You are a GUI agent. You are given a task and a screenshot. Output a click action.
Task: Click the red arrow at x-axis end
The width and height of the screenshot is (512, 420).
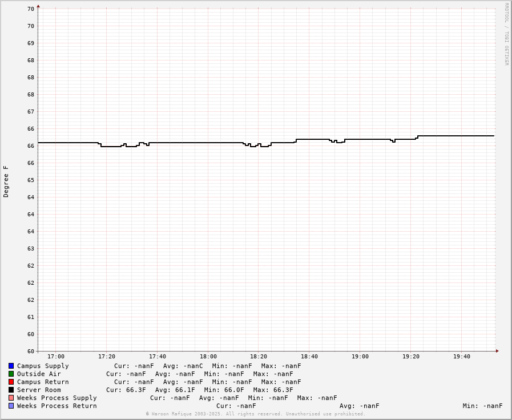[x=497, y=351]
